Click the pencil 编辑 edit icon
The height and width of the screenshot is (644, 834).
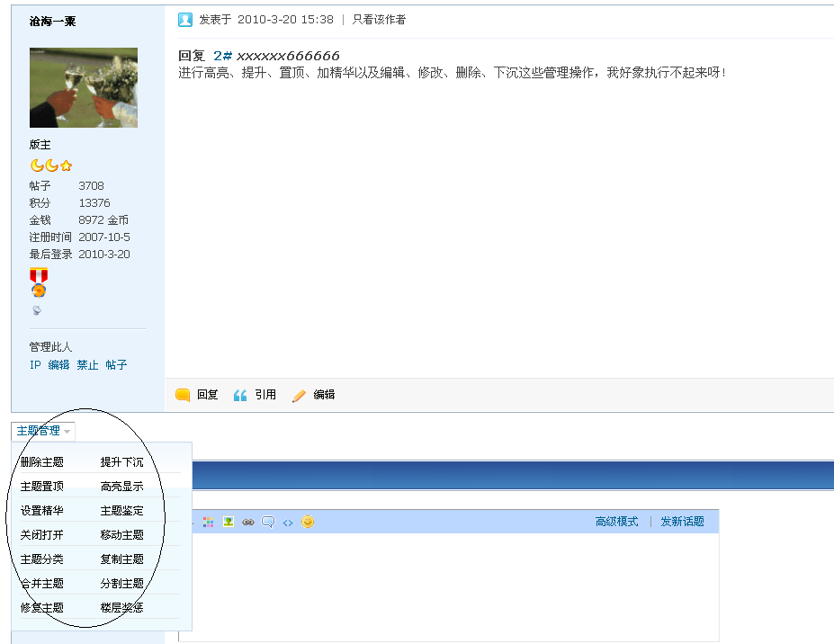(x=300, y=394)
